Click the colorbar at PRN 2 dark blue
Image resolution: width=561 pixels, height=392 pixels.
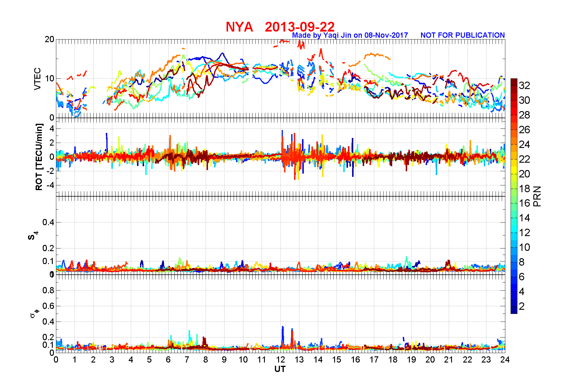click(x=514, y=307)
